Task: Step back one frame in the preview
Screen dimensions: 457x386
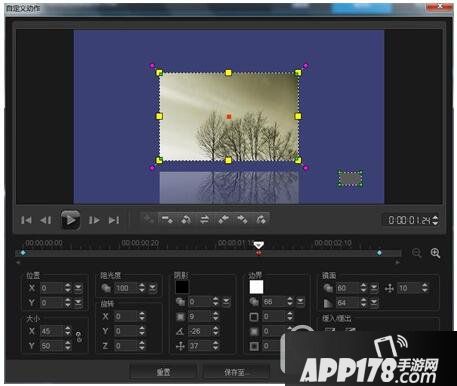Action: click(46, 220)
